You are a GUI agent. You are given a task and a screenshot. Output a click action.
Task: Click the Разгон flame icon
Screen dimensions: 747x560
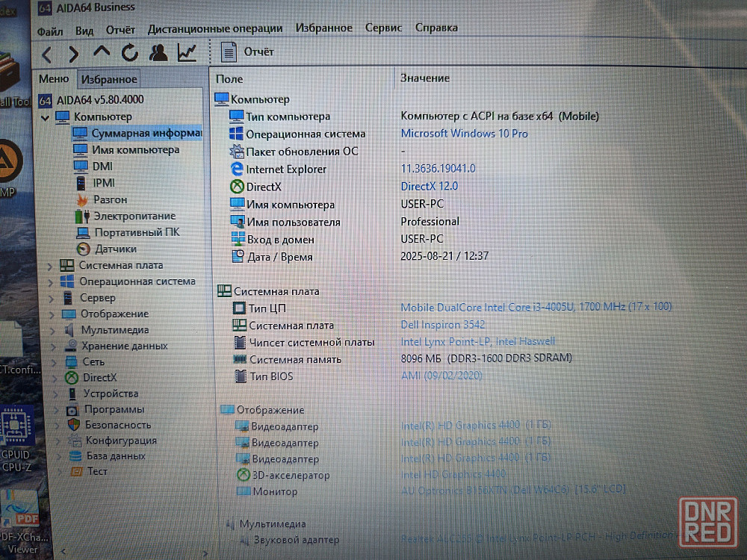82,200
